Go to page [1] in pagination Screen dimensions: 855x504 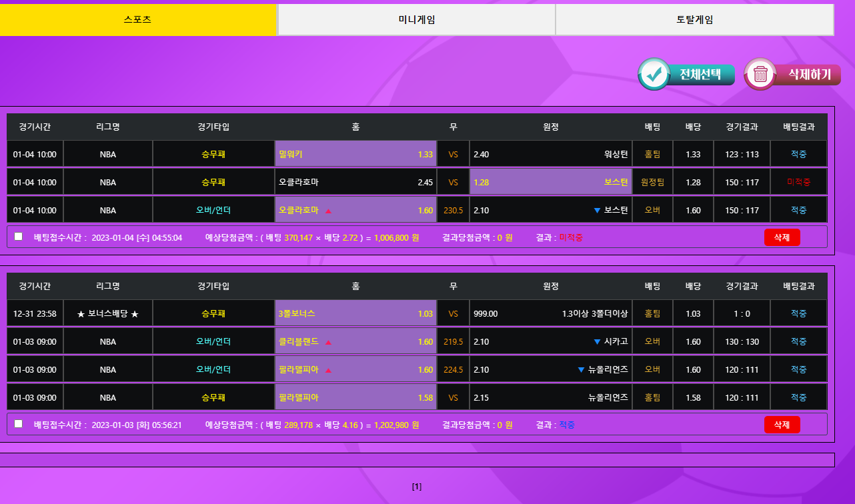pos(417,487)
